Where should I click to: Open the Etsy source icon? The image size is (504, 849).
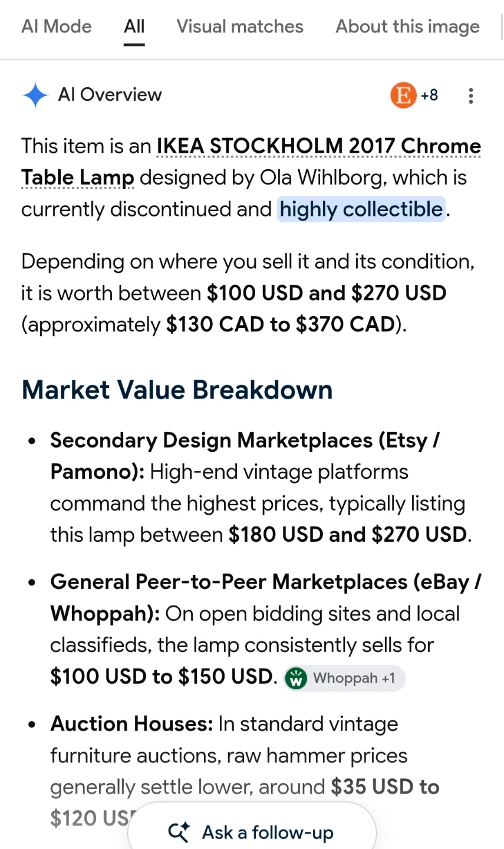coord(404,95)
